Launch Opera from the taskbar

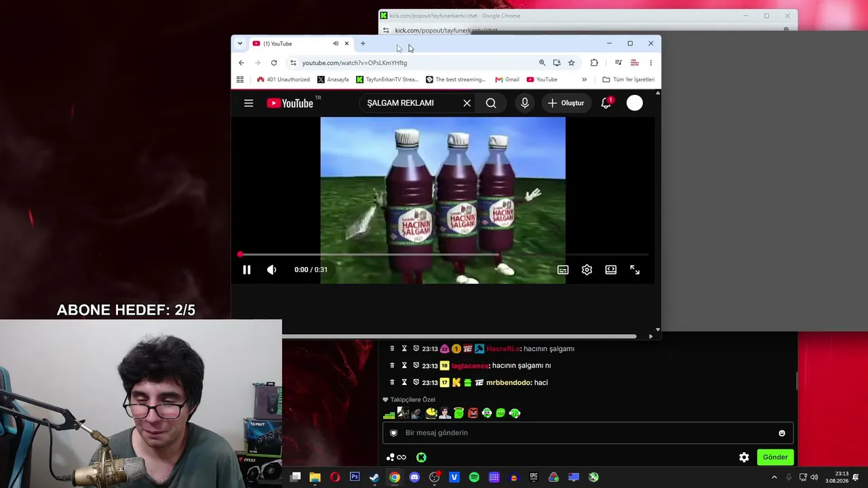pyautogui.click(x=335, y=477)
